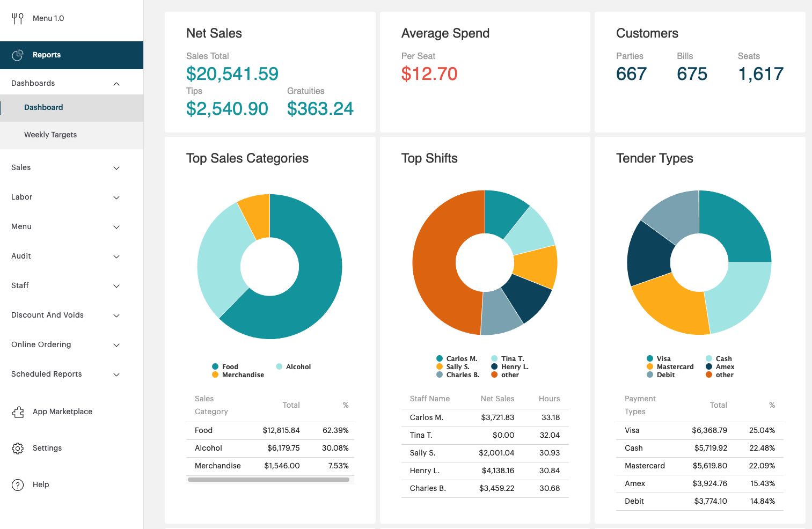Select the Dashboard submenu item
This screenshot has height=529, width=812.
pos(71,108)
